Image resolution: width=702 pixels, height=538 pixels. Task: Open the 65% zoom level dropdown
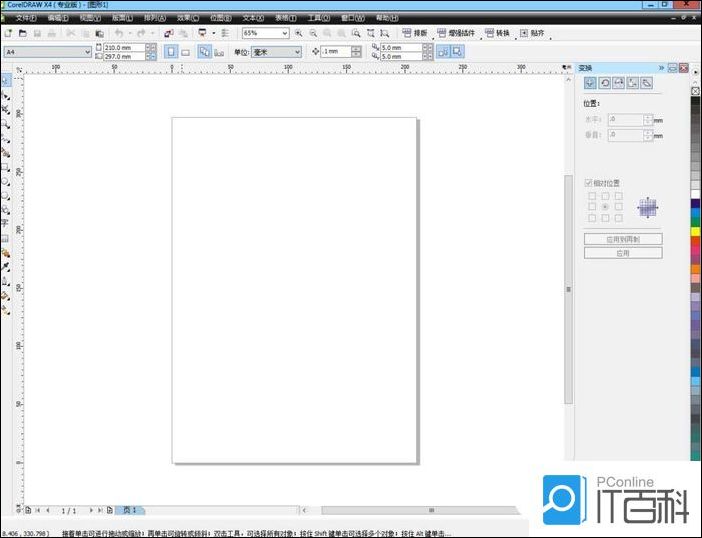[x=284, y=33]
